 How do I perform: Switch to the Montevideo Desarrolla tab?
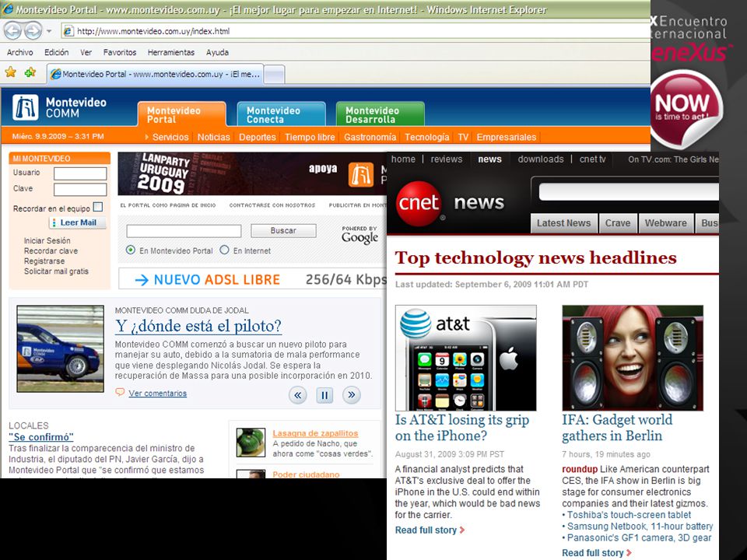point(380,114)
